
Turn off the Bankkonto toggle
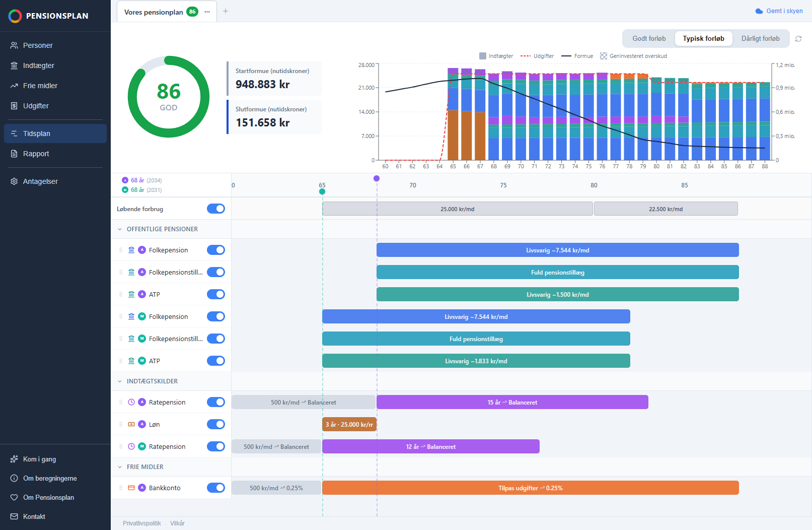click(x=216, y=488)
